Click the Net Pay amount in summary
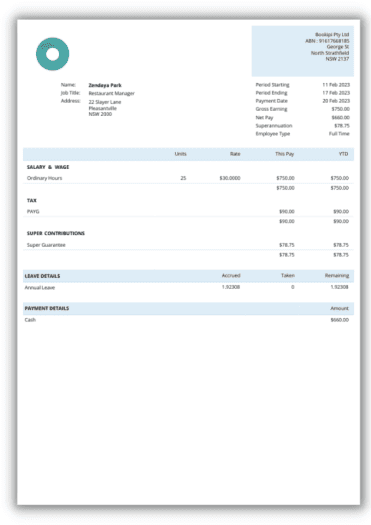This screenshot has width=371, height=525. pos(341,118)
